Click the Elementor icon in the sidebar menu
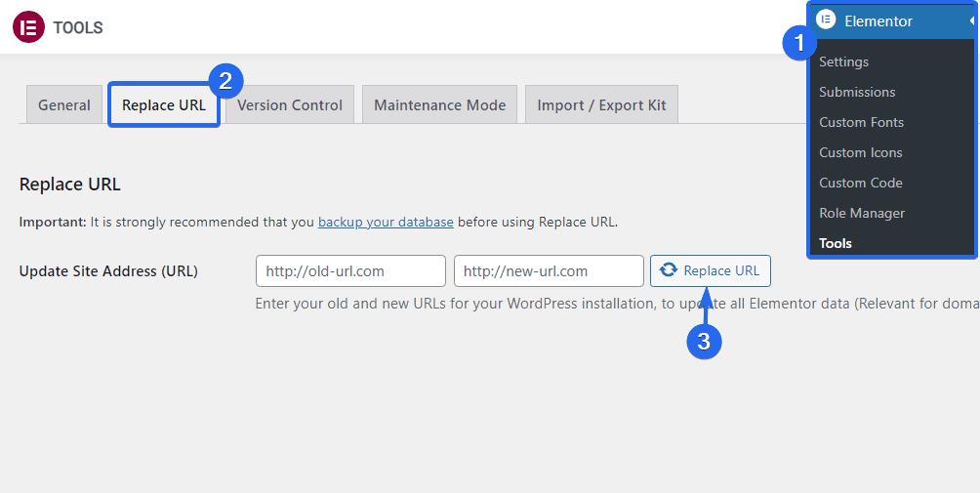The height and width of the screenshot is (493, 980). [x=826, y=20]
